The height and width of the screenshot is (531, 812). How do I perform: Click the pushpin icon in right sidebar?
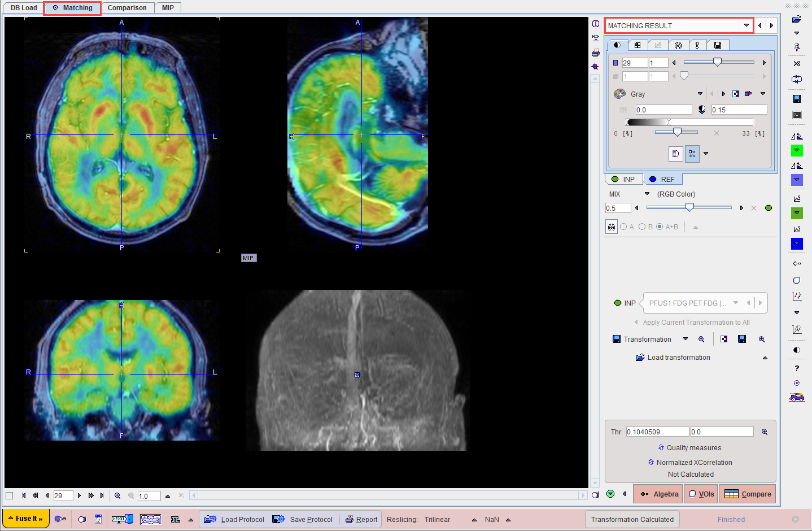tap(797, 47)
